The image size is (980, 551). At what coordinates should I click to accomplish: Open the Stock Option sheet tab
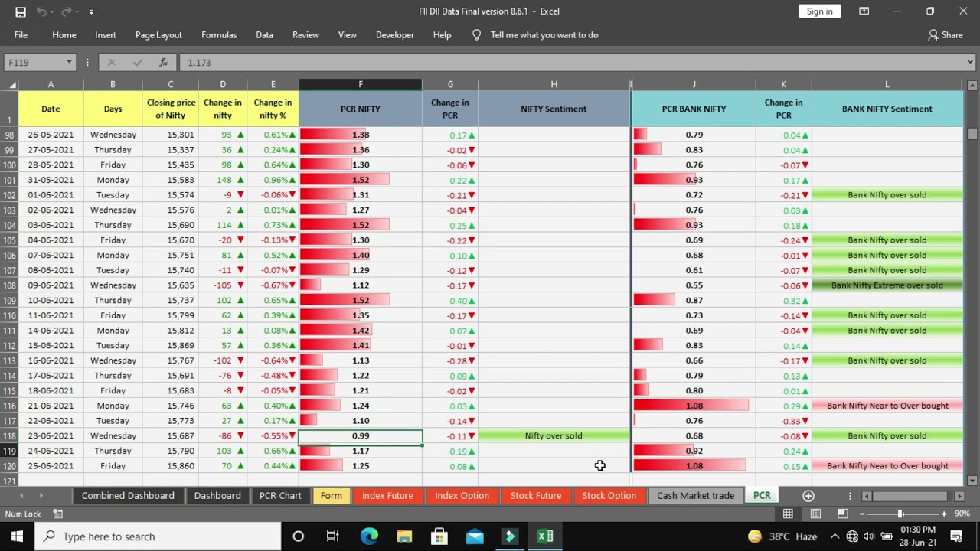[609, 496]
